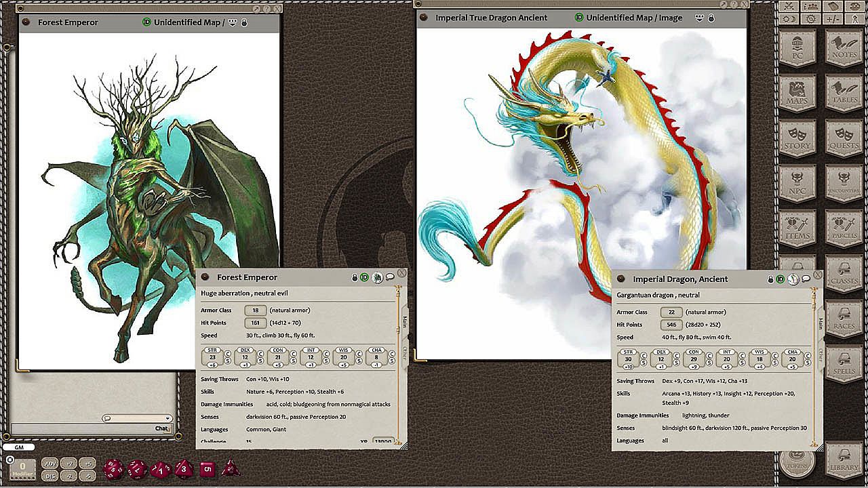This screenshot has width=868, height=488.
Task: Toggle the lock on Forest Emperor sheet
Action: pos(355,278)
